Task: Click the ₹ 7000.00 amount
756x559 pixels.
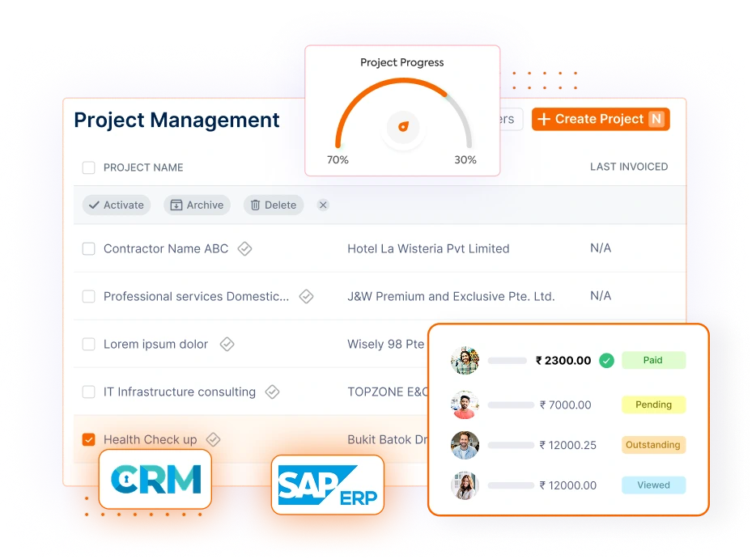Action: [x=565, y=404]
